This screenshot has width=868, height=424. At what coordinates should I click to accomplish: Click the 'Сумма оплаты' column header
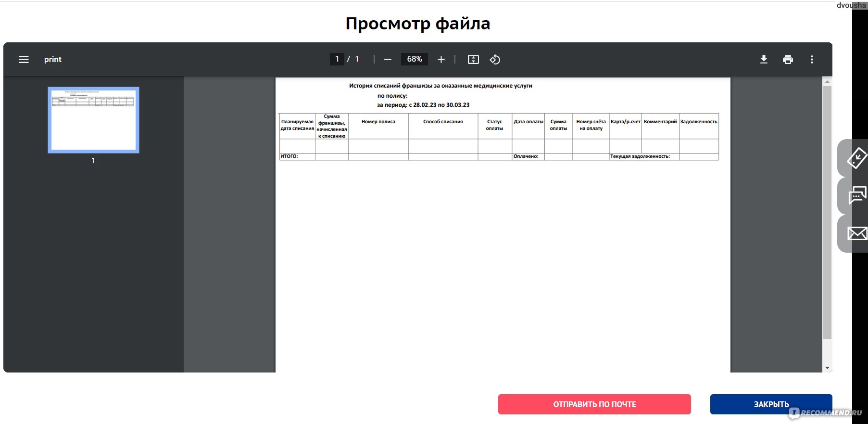(x=558, y=125)
